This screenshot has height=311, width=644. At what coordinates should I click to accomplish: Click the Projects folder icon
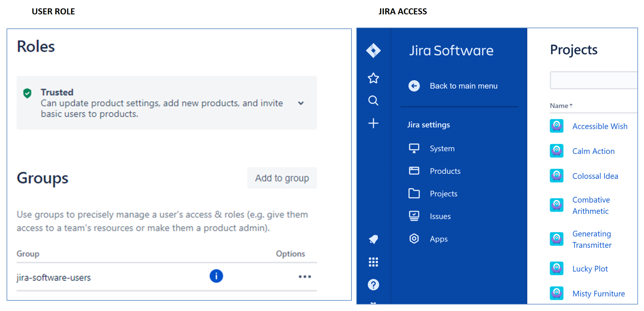tap(414, 193)
